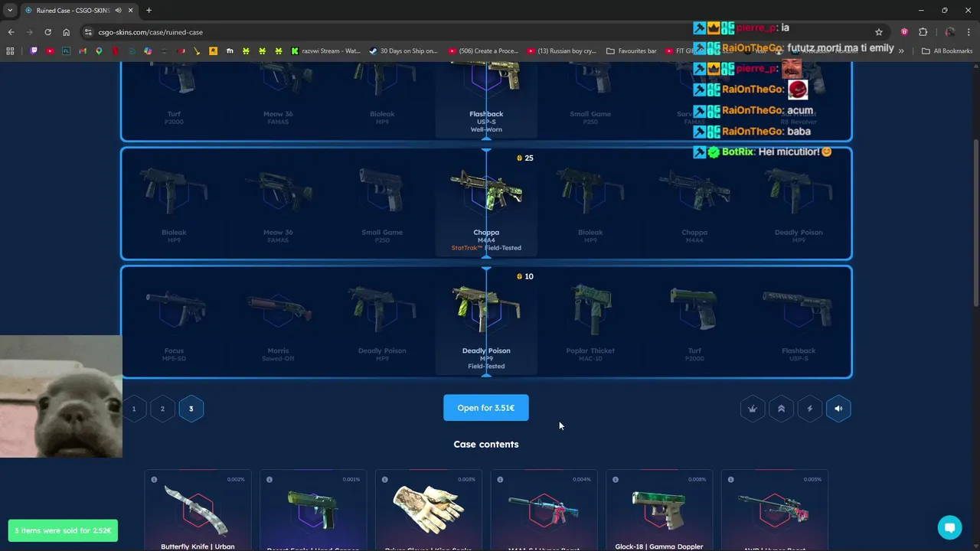980x551 pixels.
Task: Click the site information icon in address bar
Action: coord(89,32)
